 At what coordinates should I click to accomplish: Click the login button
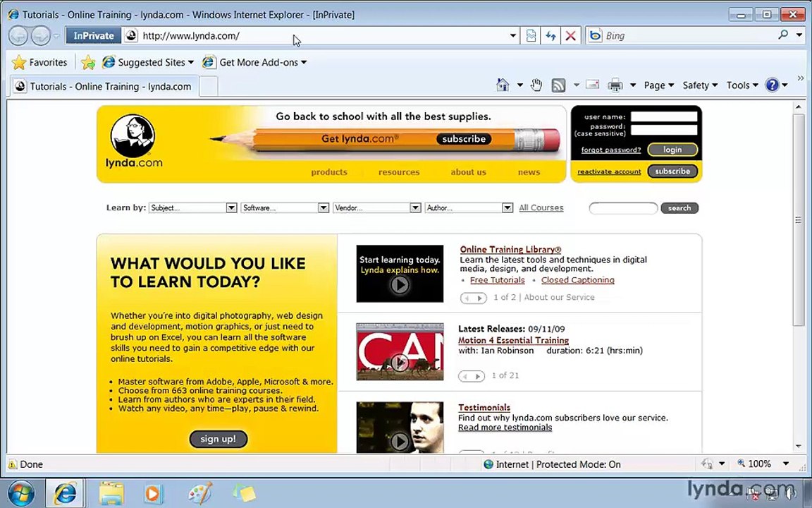coord(672,150)
